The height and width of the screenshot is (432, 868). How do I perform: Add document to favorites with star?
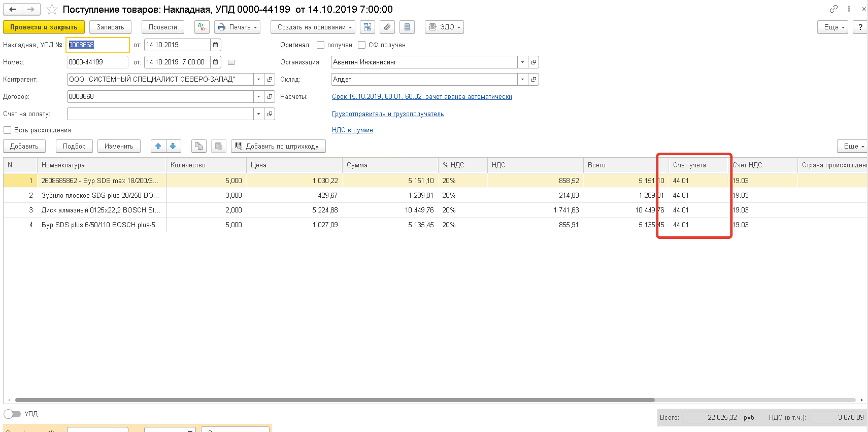tap(52, 9)
